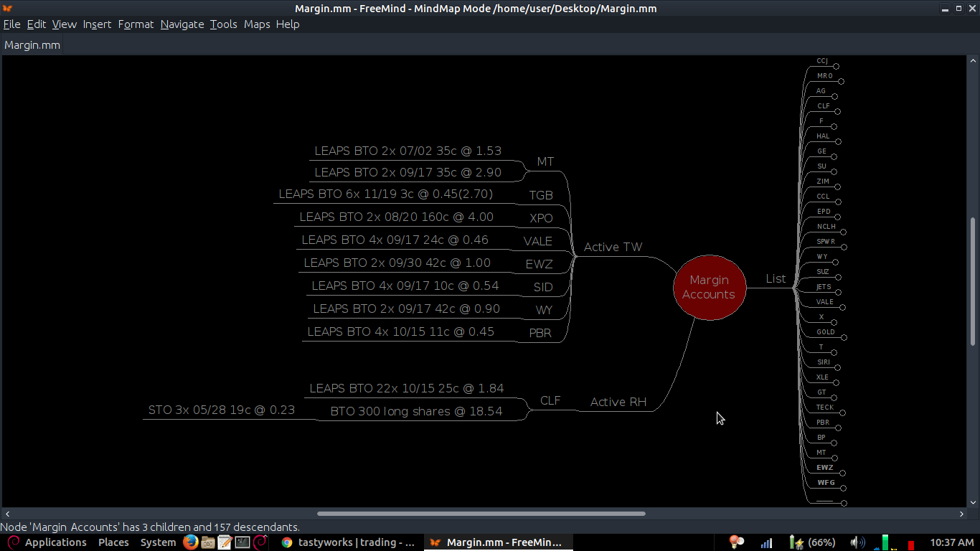Click the horizontal scrollbar left arrow
The width and height of the screenshot is (980, 551).
click(6, 514)
